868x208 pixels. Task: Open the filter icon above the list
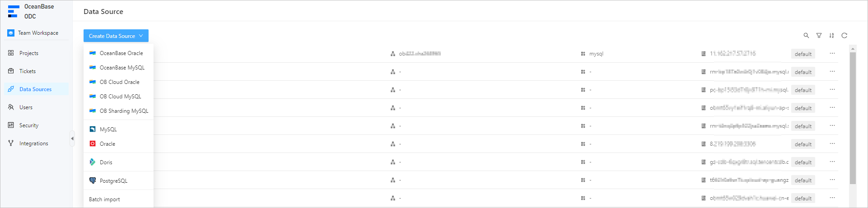pyautogui.click(x=819, y=36)
